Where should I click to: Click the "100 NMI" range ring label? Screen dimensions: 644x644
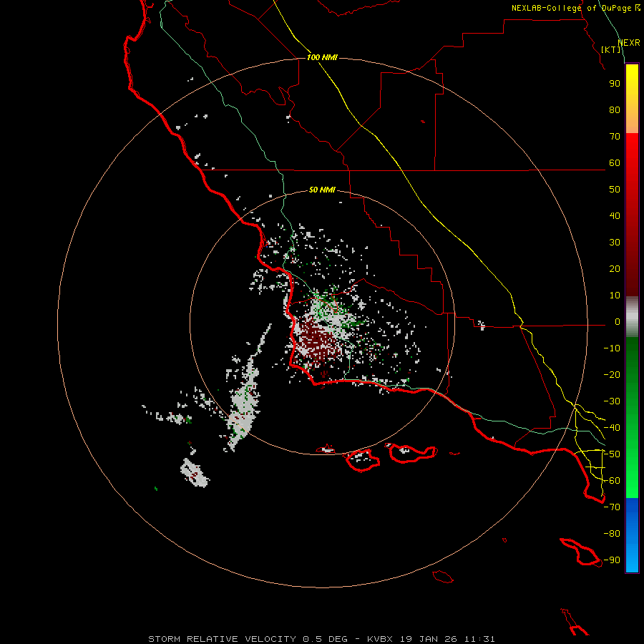(x=322, y=57)
